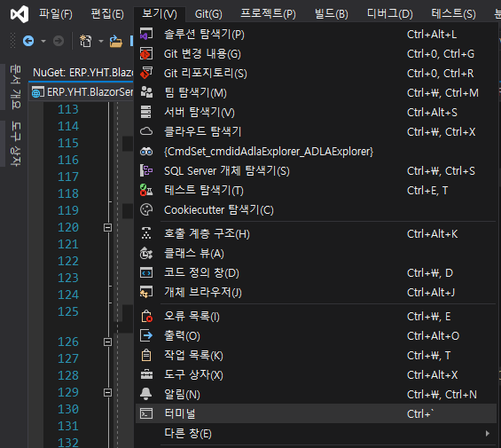Open the 테스트(S) menu
Image resolution: width=501 pixels, height=448 pixels.
453,14
